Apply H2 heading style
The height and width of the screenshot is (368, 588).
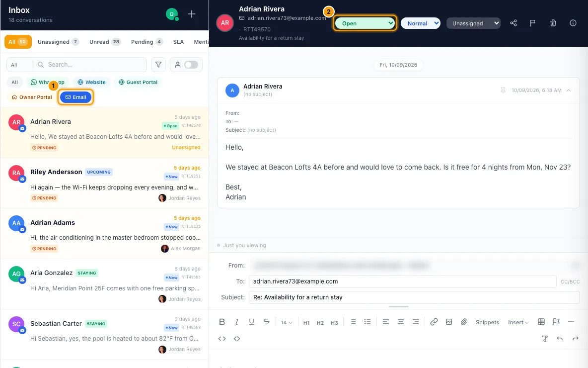[x=320, y=323]
